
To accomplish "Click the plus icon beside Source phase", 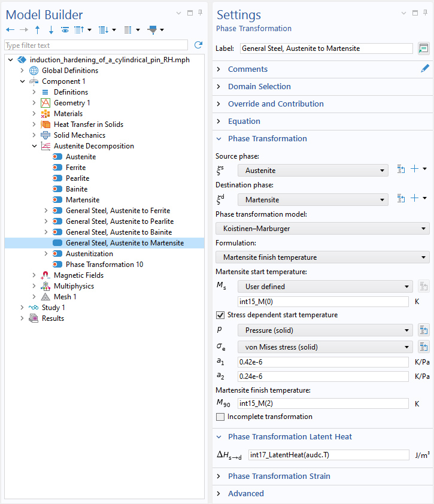I will [415, 170].
